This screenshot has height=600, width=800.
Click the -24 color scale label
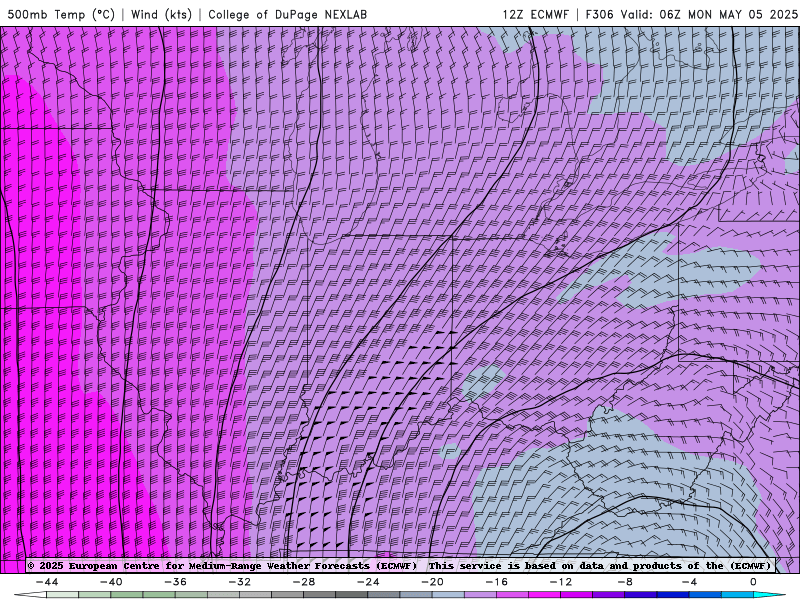click(x=368, y=582)
